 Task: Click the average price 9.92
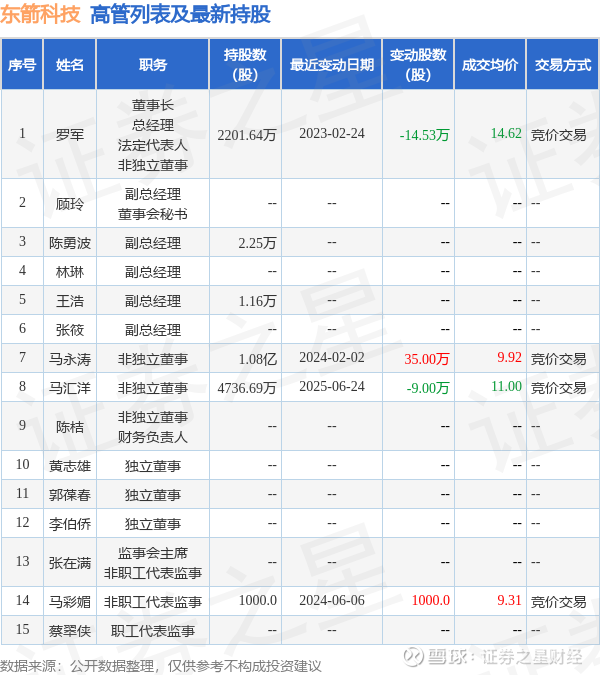pos(510,357)
